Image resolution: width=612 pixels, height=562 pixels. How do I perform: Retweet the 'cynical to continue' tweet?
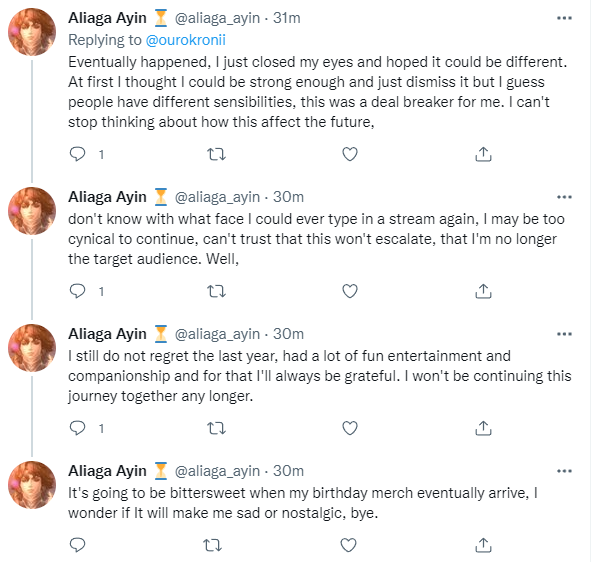click(x=216, y=292)
